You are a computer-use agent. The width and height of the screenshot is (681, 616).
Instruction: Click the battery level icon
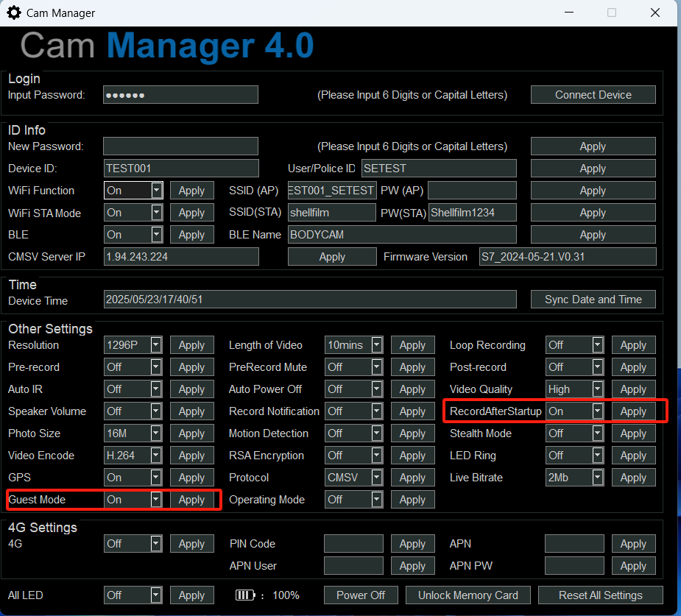(x=245, y=595)
